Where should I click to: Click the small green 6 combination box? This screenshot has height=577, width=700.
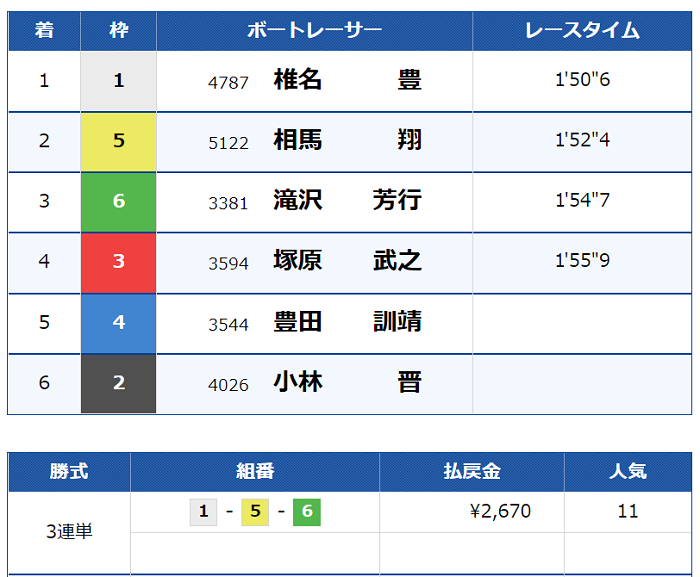[306, 513]
